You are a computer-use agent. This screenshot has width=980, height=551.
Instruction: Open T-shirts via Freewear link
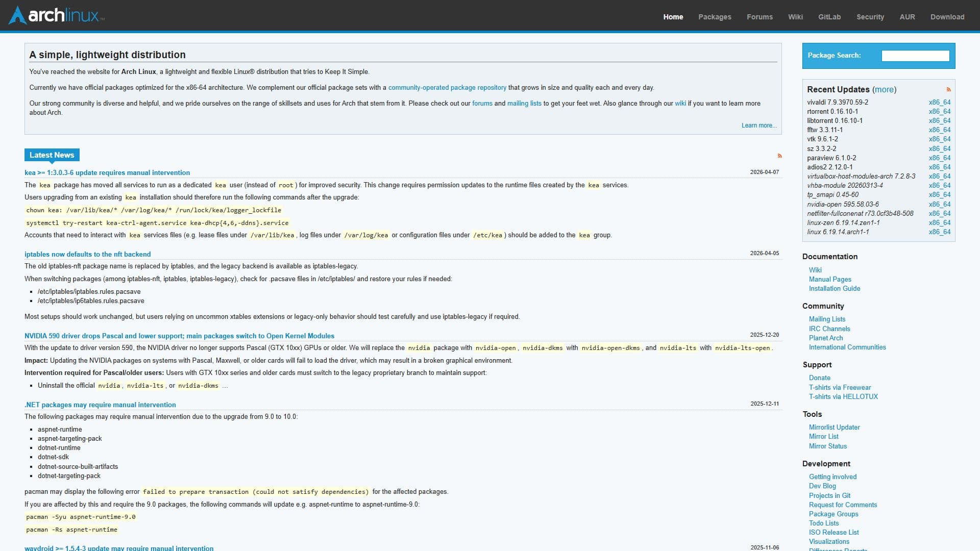coord(840,388)
